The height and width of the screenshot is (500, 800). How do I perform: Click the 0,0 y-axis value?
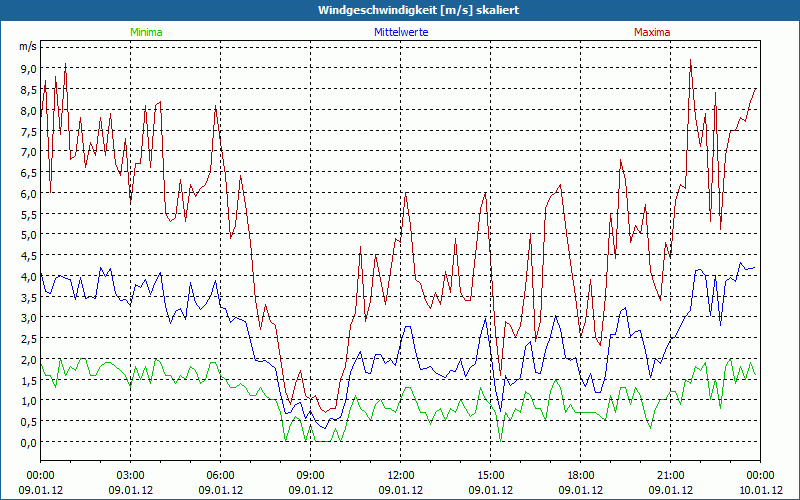[29, 443]
